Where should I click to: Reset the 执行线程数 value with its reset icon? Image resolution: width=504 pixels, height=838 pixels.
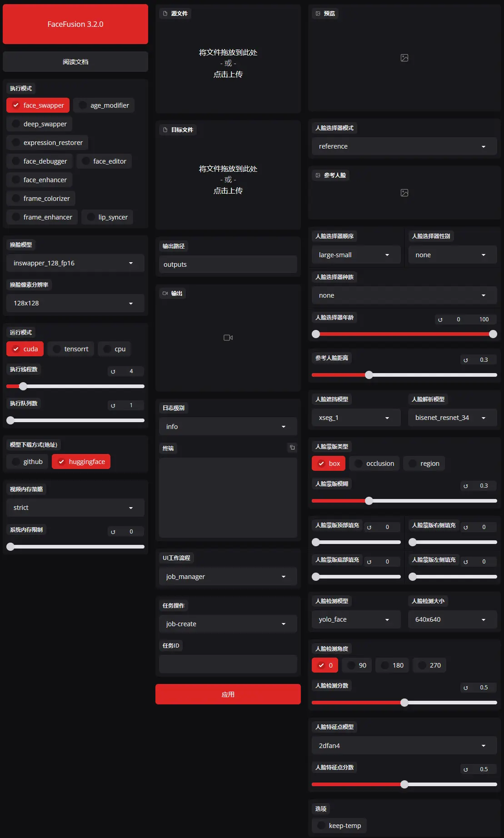[x=113, y=371]
